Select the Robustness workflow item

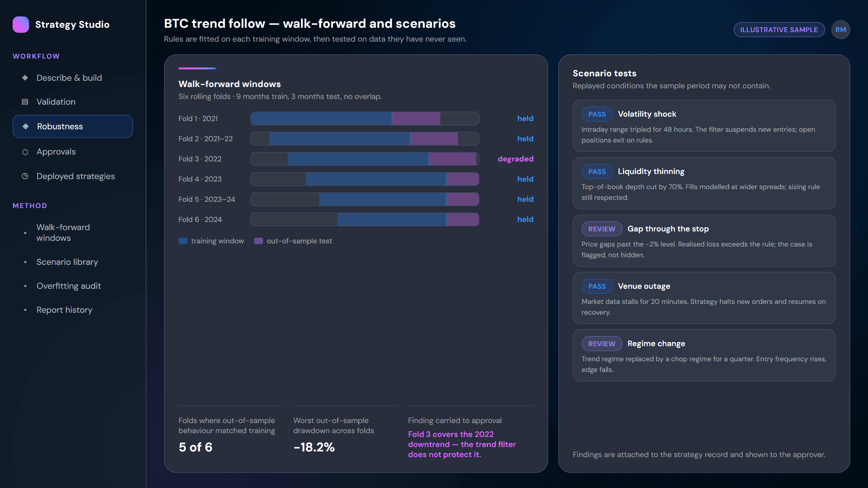pyautogui.click(x=73, y=126)
